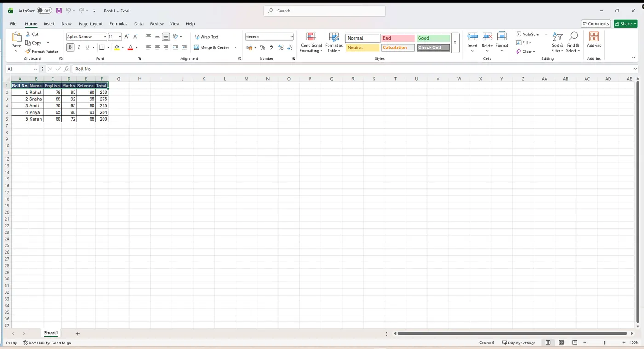Click the Orientation text-angle icon
Viewport: 644px width, 349px height.
[176, 36]
